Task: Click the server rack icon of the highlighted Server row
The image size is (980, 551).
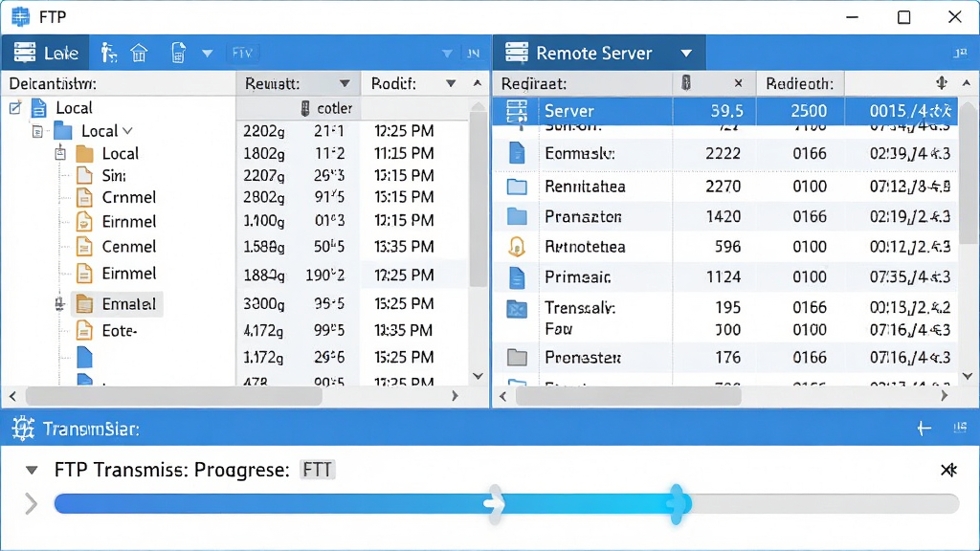Action: [x=517, y=111]
